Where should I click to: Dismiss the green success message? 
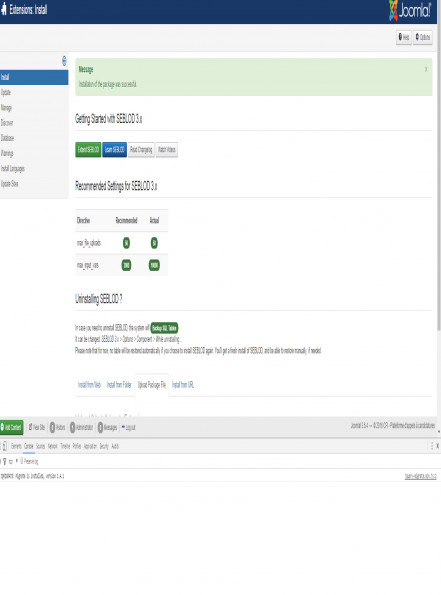click(x=426, y=69)
